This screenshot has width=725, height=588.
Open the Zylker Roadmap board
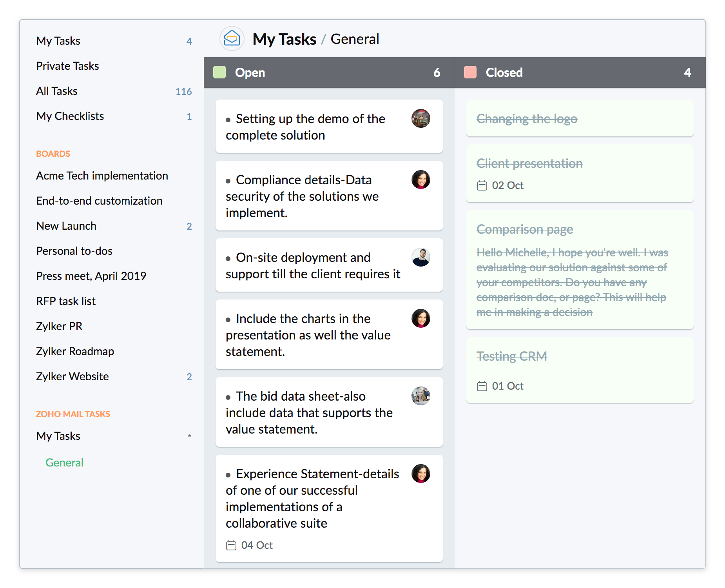[x=75, y=351]
